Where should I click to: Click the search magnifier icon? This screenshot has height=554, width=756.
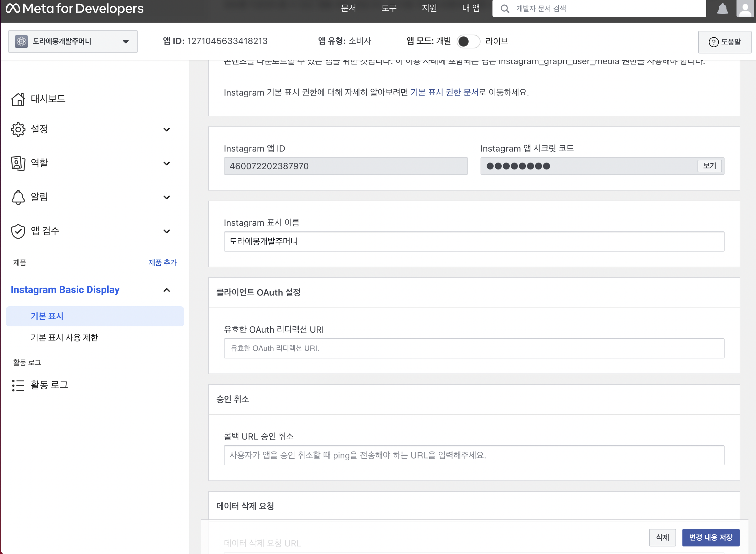[505, 9]
